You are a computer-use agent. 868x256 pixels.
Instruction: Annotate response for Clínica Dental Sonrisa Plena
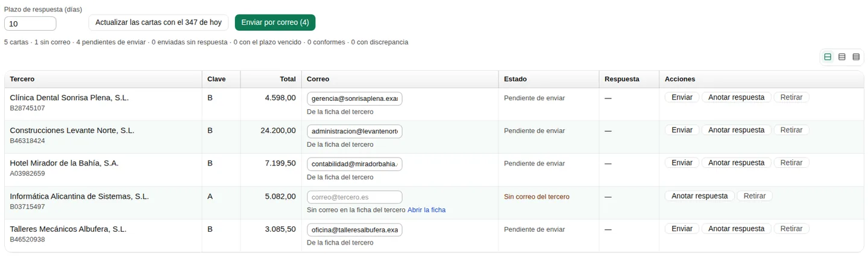(x=736, y=97)
